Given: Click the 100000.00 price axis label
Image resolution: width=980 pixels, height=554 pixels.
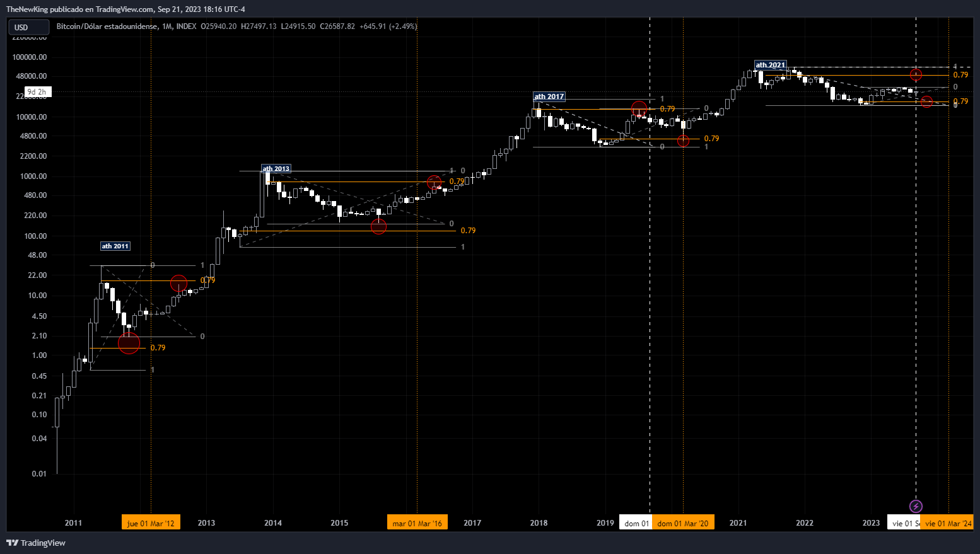Looking at the screenshot, I should pos(30,57).
